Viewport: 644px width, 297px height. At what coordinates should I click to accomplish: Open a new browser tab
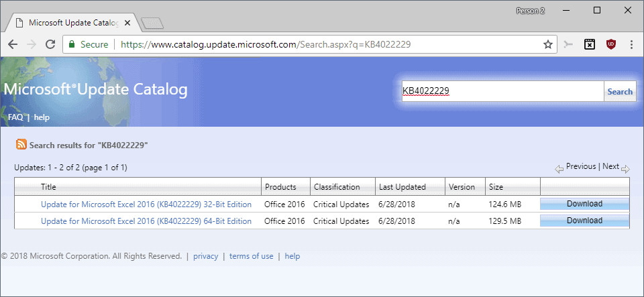(x=152, y=23)
